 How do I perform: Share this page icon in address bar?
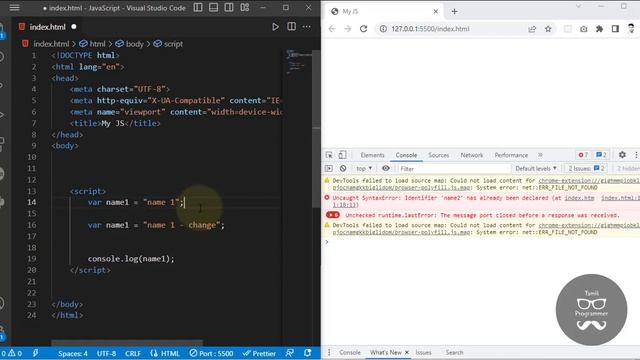pos(532,29)
